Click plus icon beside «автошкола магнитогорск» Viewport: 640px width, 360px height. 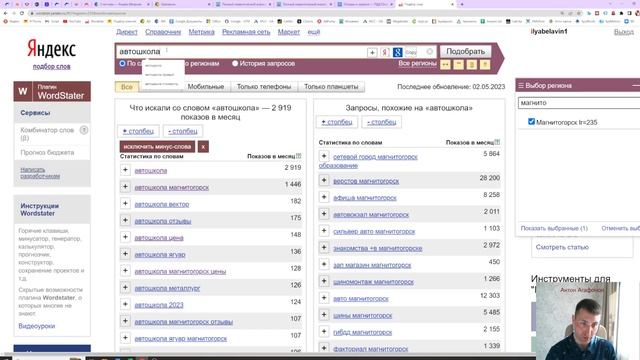(125, 187)
